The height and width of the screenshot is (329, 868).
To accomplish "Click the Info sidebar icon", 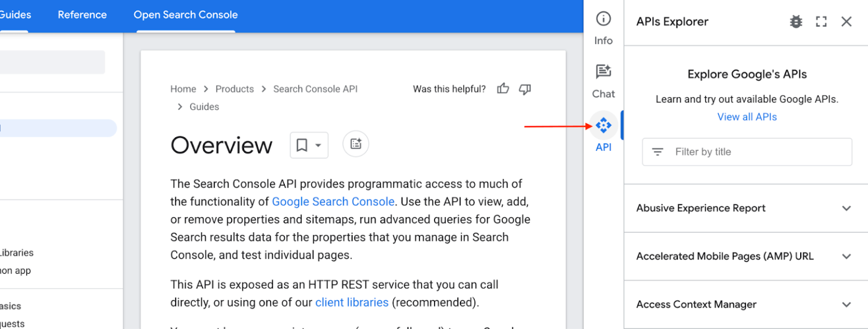I will pos(603,18).
